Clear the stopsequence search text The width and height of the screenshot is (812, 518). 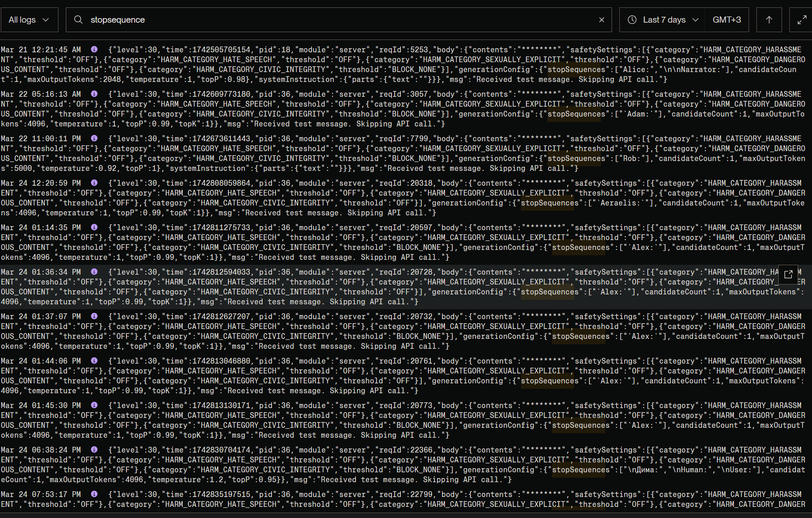coord(601,20)
